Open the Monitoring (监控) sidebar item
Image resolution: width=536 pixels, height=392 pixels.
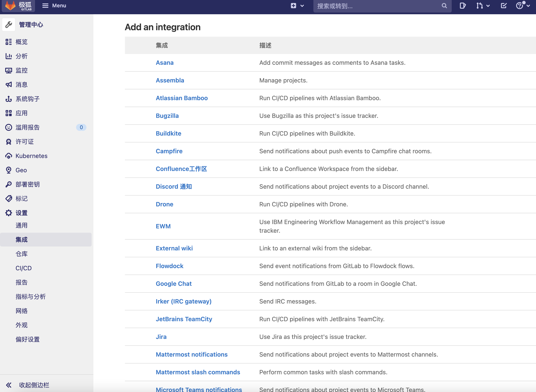click(x=21, y=70)
